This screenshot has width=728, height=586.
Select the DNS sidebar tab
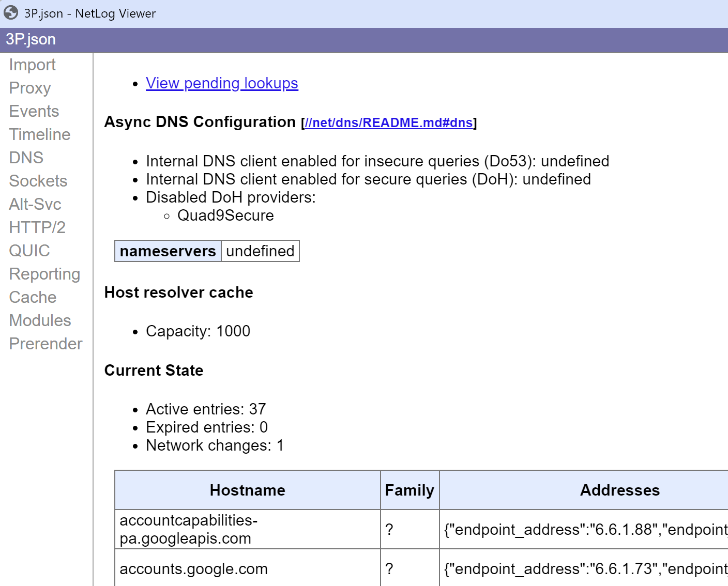[26, 158]
